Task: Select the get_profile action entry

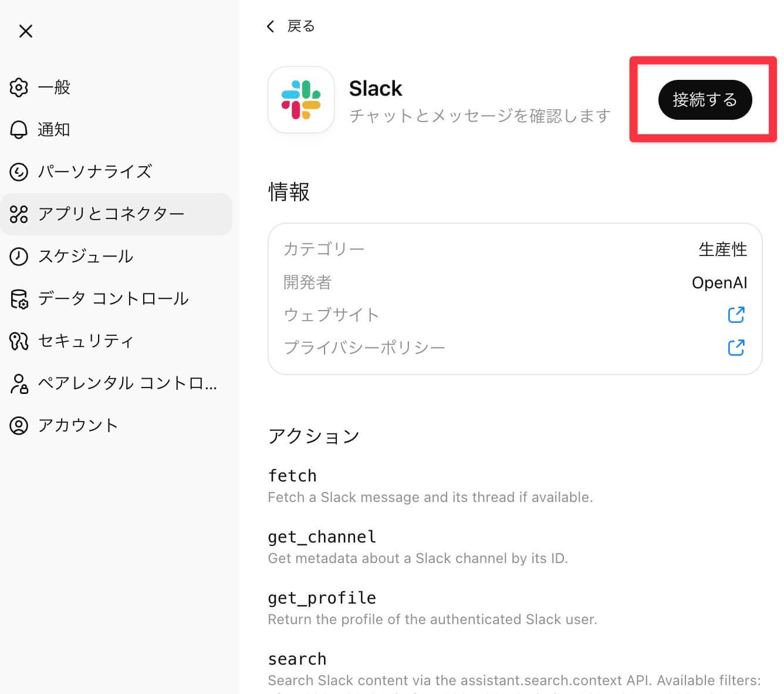Action: pos(322,598)
